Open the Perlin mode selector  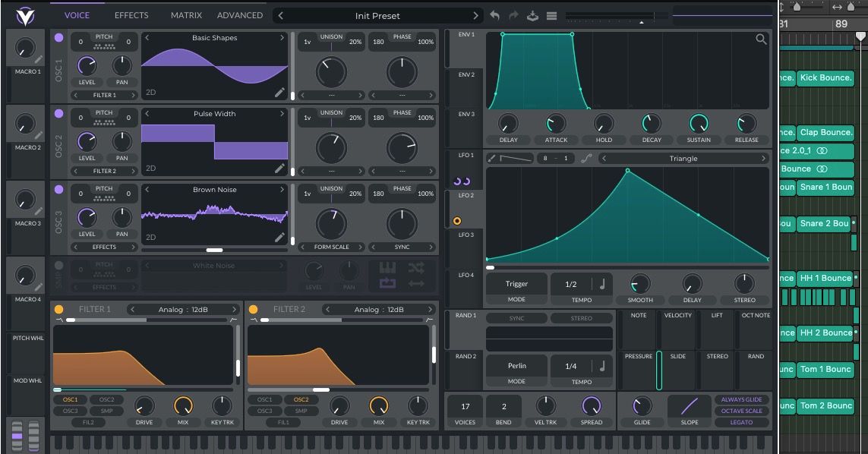pyautogui.click(x=517, y=365)
